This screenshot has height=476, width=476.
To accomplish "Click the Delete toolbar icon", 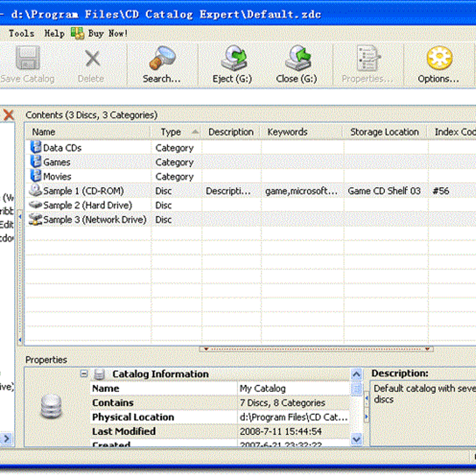I will 92,58.
